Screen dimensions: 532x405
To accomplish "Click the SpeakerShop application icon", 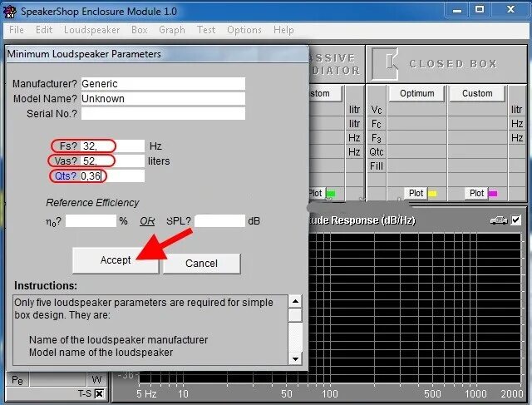I will click(9, 11).
